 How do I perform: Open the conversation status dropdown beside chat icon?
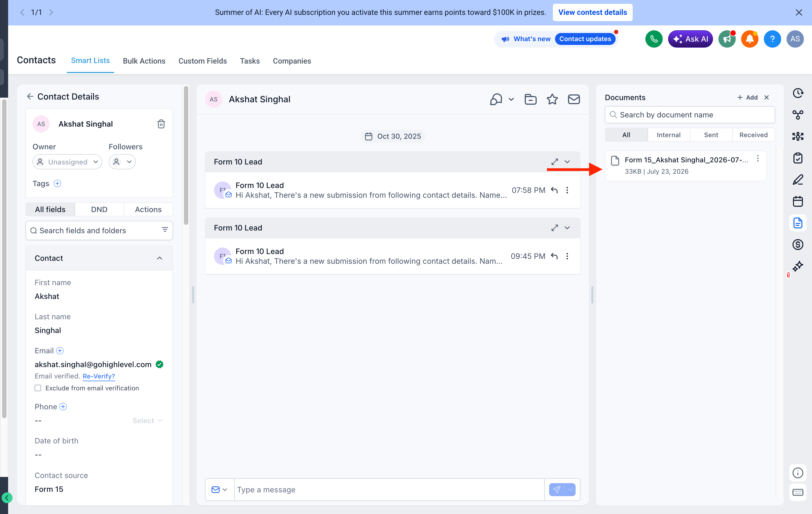(511, 99)
